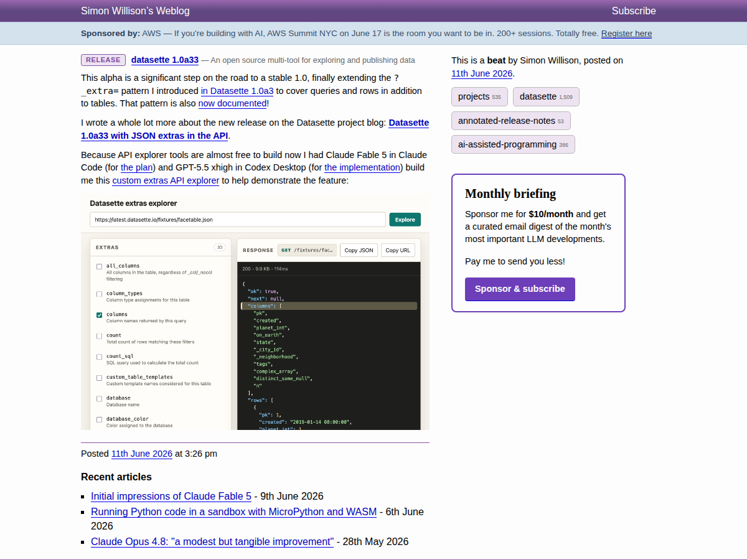Click the 'Pay me to send you less!' text
This screenshot has height=560, width=747.
coord(515,261)
